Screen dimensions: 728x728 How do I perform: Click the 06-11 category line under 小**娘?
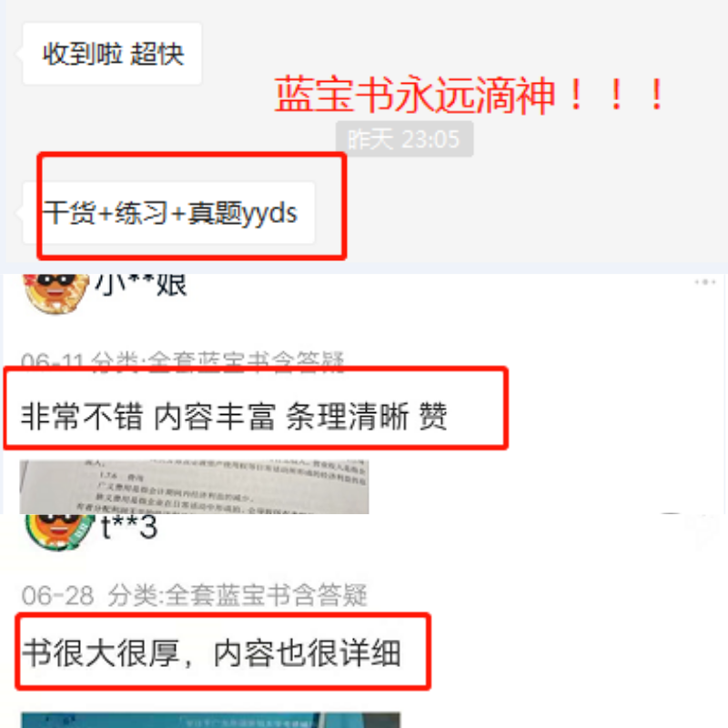pos(183,359)
